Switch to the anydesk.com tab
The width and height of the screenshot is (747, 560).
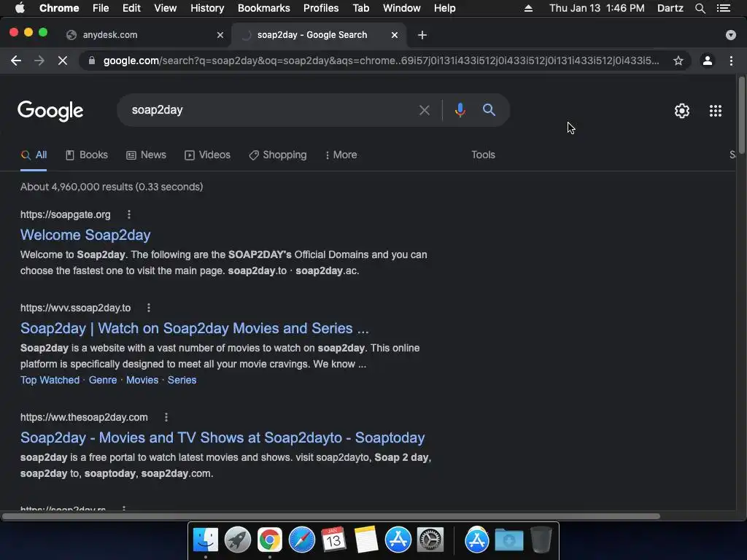[x=144, y=35]
